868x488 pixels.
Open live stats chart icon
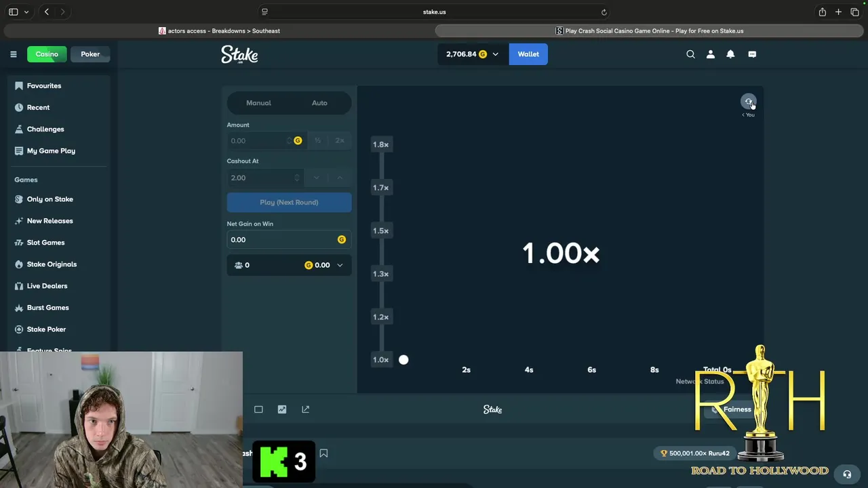[282, 409]
